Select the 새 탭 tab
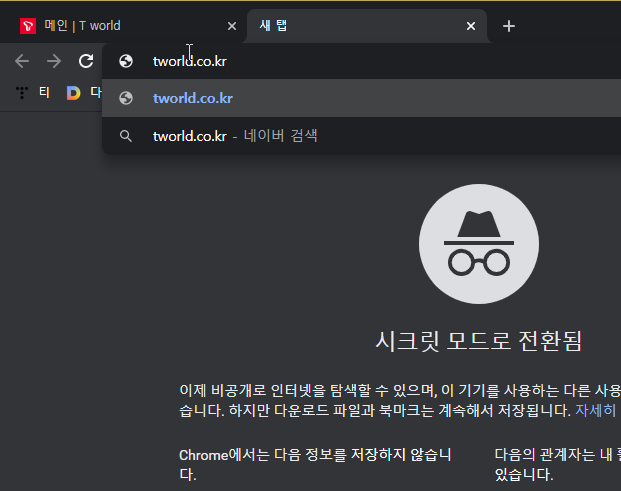 tap(367, 26)
